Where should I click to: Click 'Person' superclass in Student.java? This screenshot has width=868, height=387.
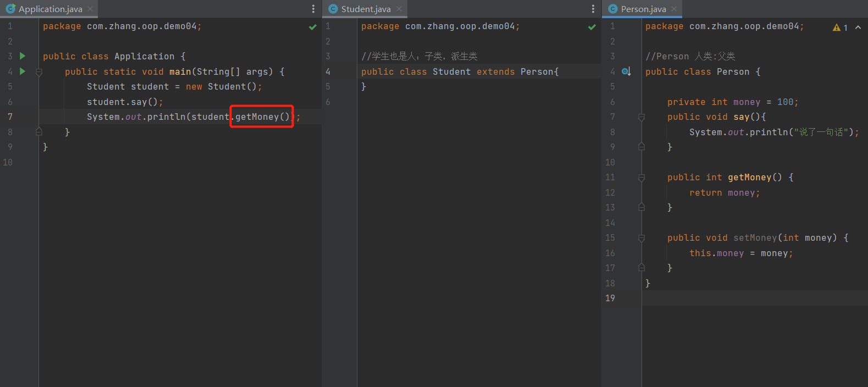click(x=537, y=71)
